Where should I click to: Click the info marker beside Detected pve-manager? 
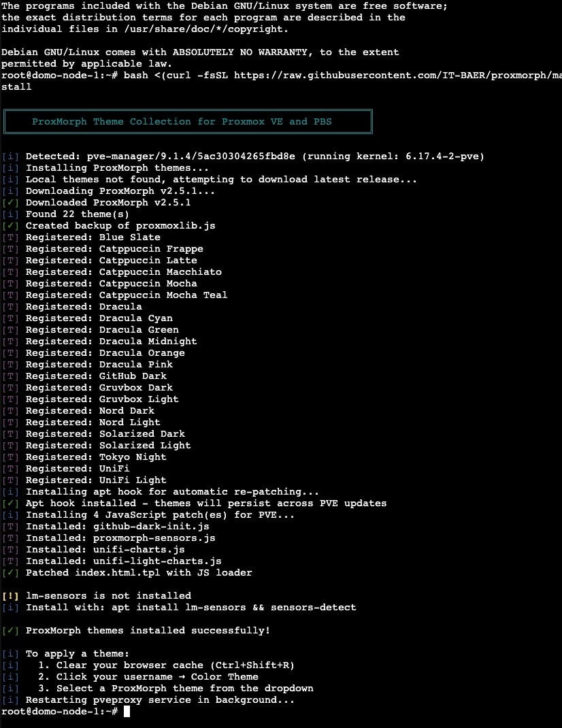[x=11, y=156]
